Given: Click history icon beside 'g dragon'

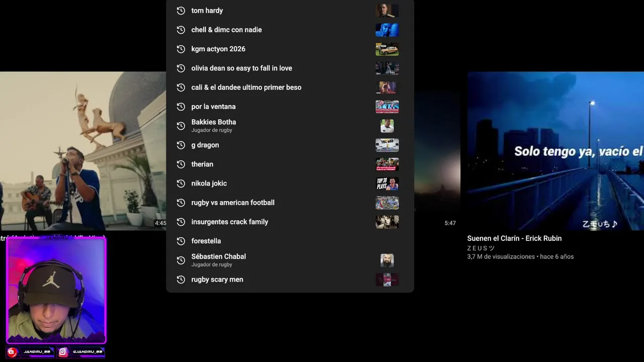Looking at the screenshot, I should coord(181,145).
